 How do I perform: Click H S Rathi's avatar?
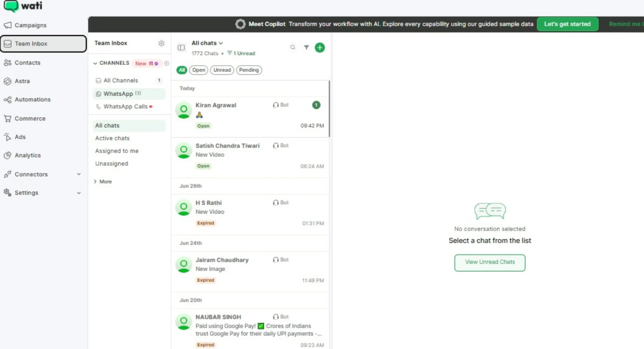[184, 207]
